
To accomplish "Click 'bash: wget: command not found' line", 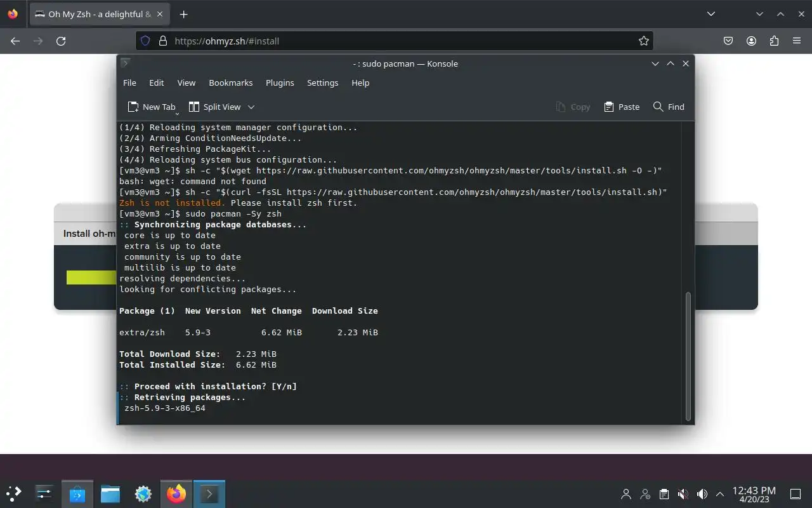I will click(193, 181).
